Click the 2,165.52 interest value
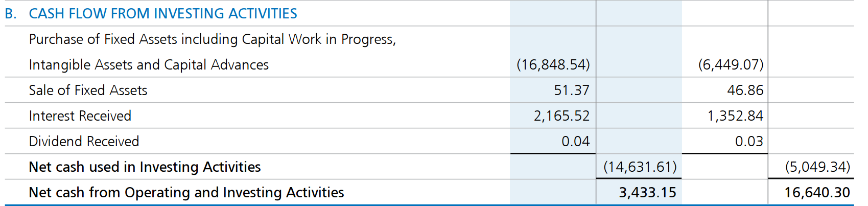 (x=561, y=116)
